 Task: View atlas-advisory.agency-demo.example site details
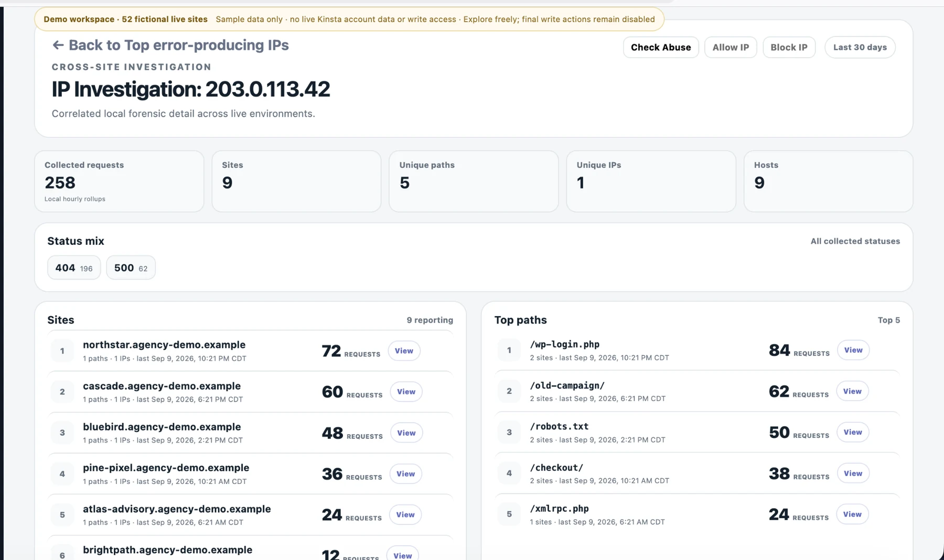[405, 514]
